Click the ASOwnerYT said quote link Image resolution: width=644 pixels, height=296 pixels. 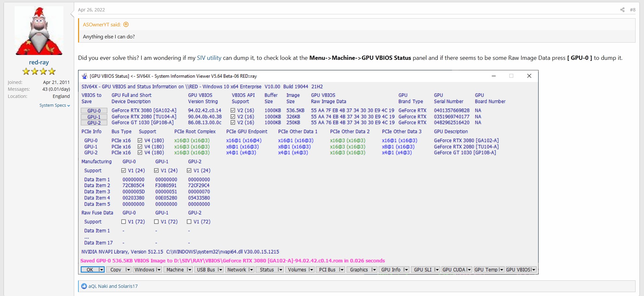[102, 24]
